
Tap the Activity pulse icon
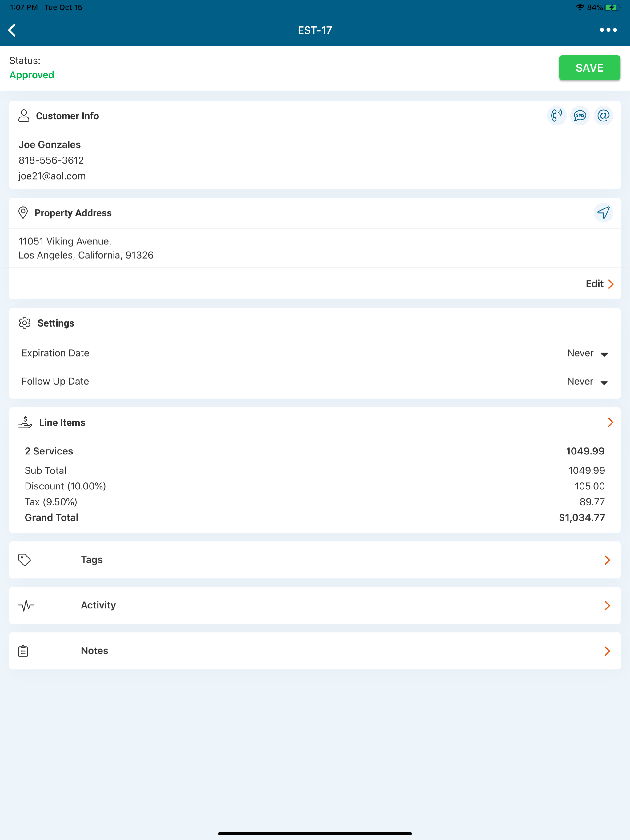click(x=26, y=605)
